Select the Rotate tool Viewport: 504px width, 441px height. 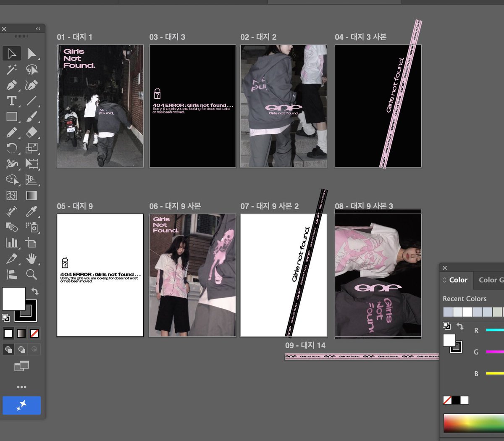pyautogui.click(x=12, y=148)
